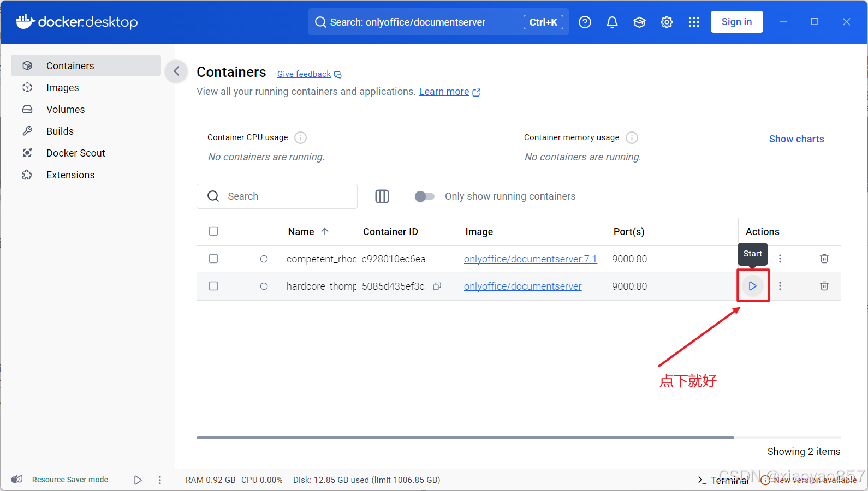The image size is (868, 491).
Task: Open the apps grid icon in header
Action: coord(694,22)
